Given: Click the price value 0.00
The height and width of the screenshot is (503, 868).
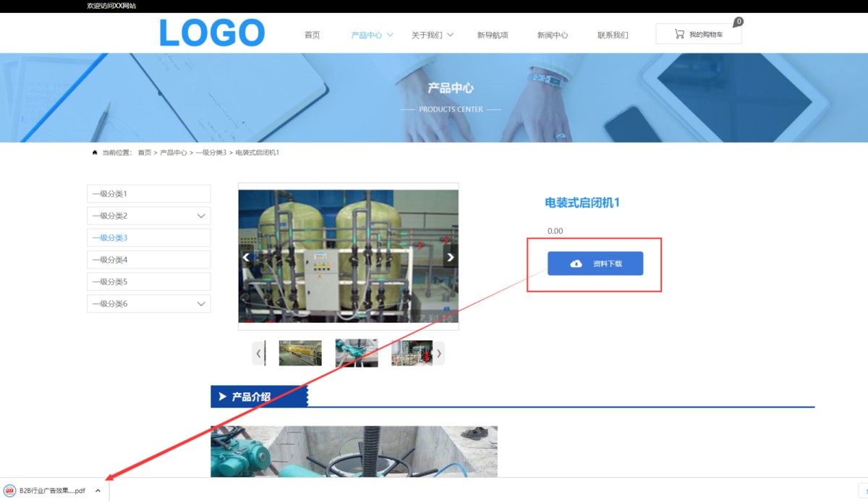Looking at the screenshot, I should coord(555,231).
